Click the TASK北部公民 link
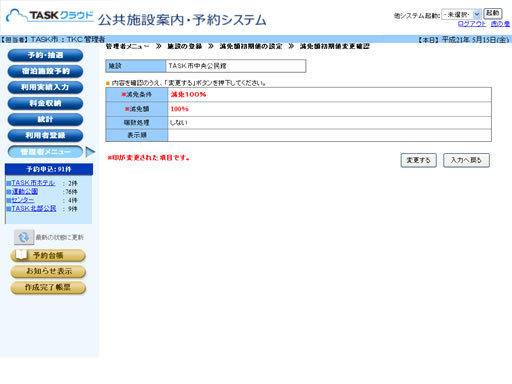Image resolution: width=512 pixels, height=384 pixels. coord(34,208)
